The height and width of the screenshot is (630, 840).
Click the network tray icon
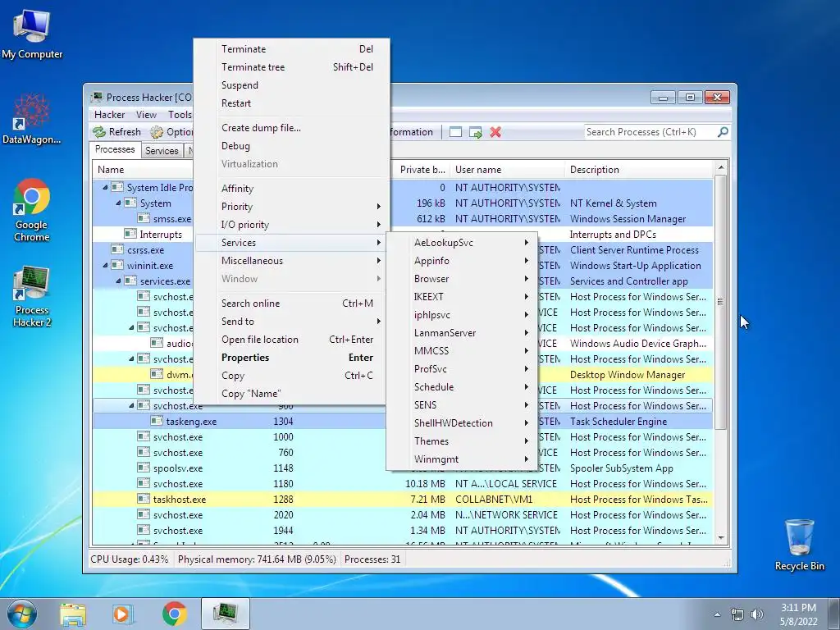point(737,614)
